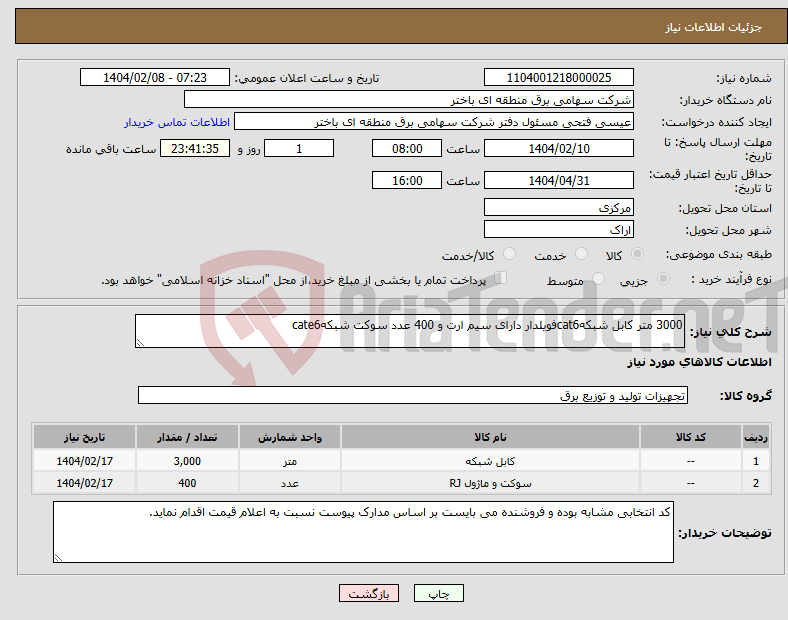Click the تعداد / مقدار column header
The height and width of the screenshot is (620, 788).
[x=187, y=437]
